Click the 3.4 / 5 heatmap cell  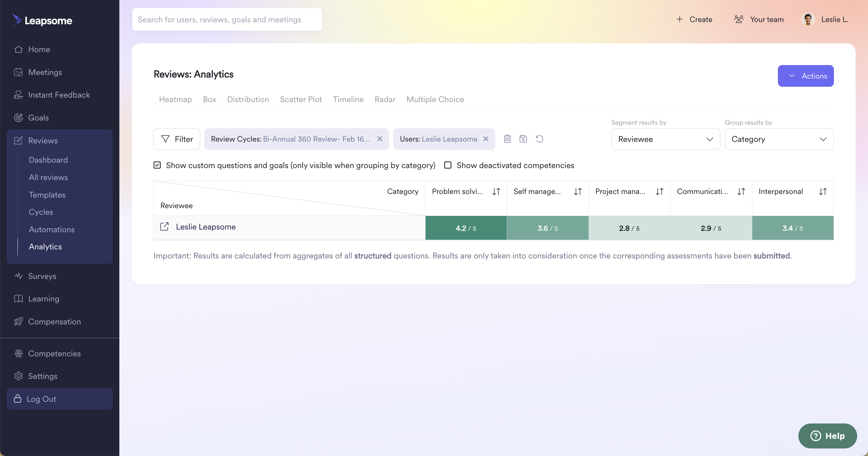point(793,228)
